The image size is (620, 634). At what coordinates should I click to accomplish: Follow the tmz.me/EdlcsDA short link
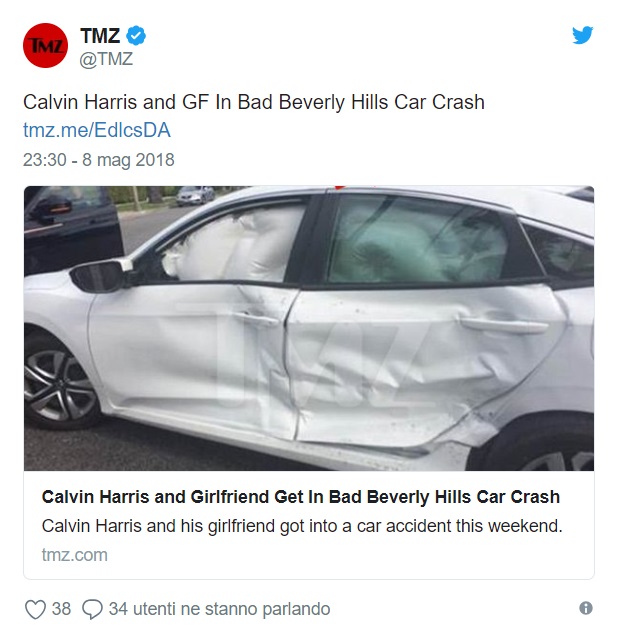[97, 130]
